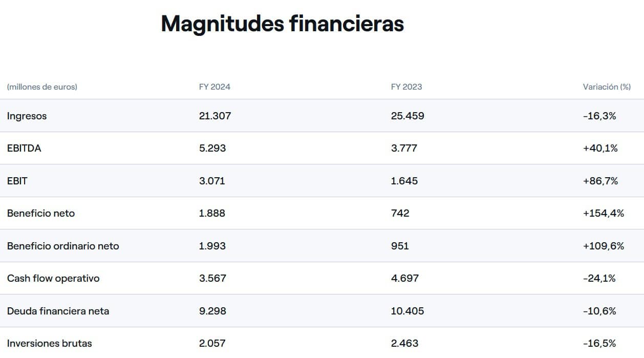This screenshot has width=644, height=358.
Task: Click the Magnitudes financieras heading
Action: [282, 24]
